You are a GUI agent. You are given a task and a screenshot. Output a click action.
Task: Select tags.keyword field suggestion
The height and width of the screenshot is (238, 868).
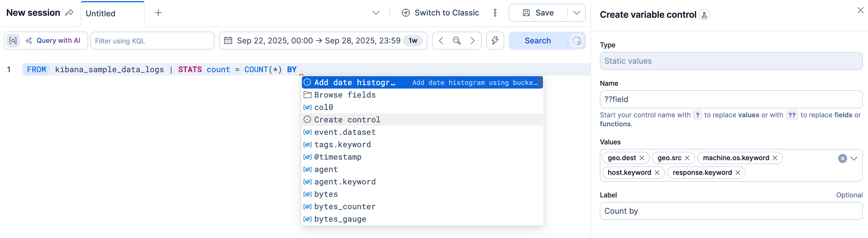click(422, 144)
